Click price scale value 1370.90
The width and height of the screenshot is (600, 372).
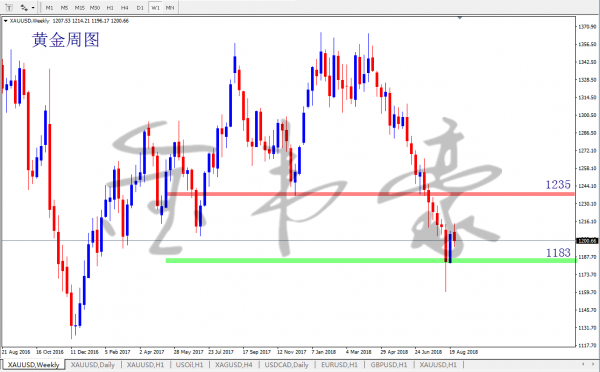tap(587, 27)
